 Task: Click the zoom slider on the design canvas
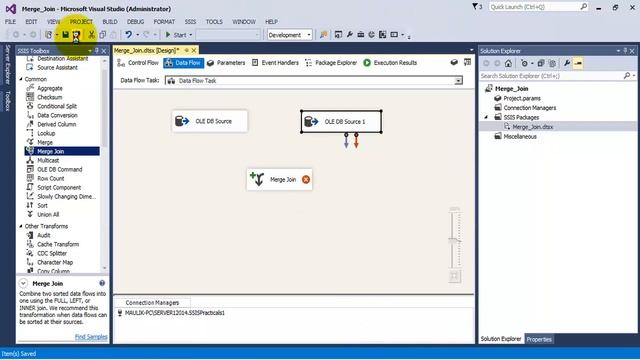455,240
